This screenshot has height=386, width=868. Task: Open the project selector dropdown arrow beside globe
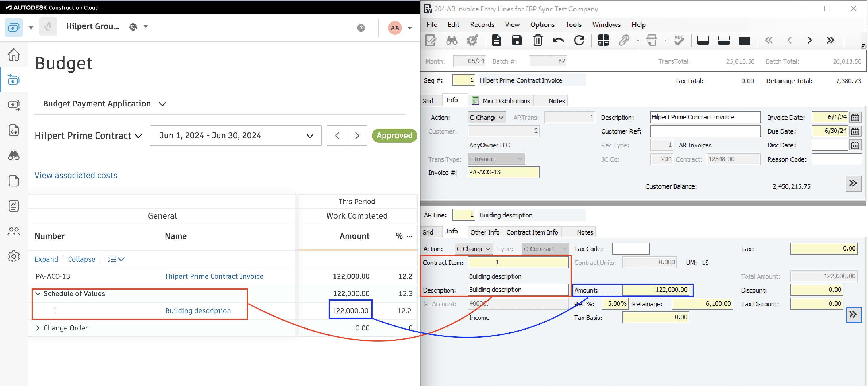(146, 27)
